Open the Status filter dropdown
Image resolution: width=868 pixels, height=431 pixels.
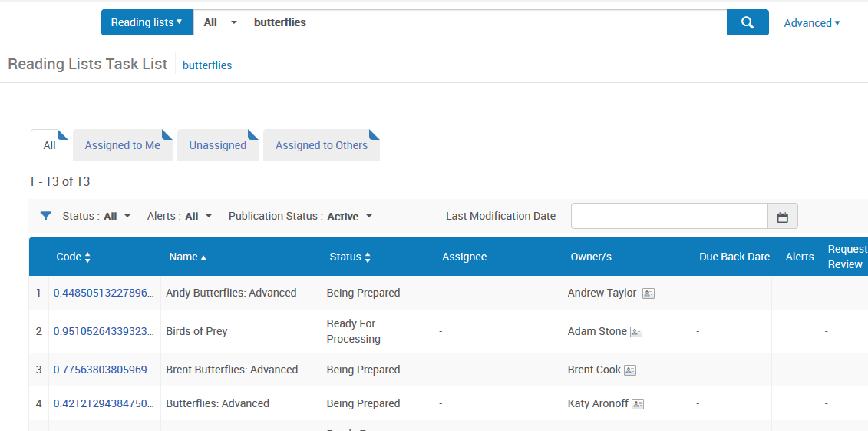pos(97,216)
